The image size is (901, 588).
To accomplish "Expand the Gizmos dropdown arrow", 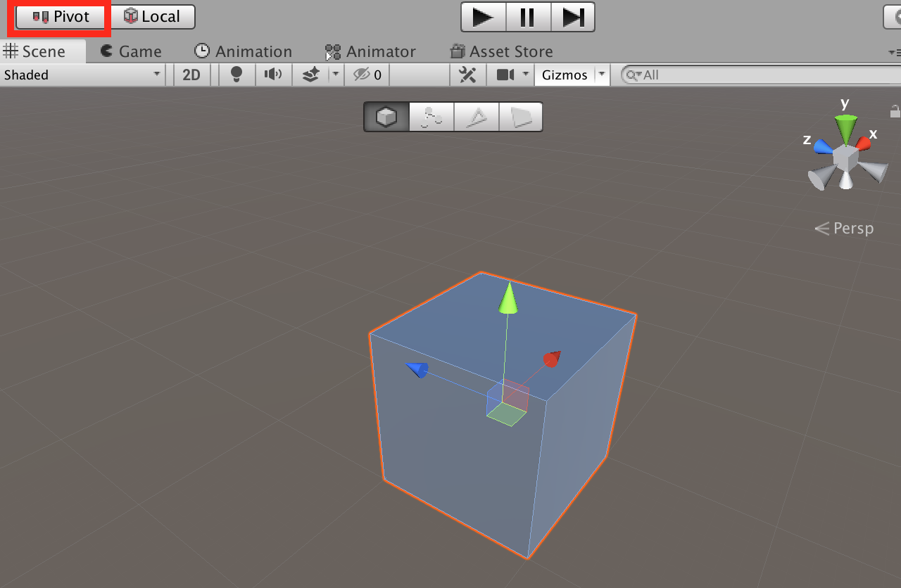I will pyautogui.click(x=602, y=75).
